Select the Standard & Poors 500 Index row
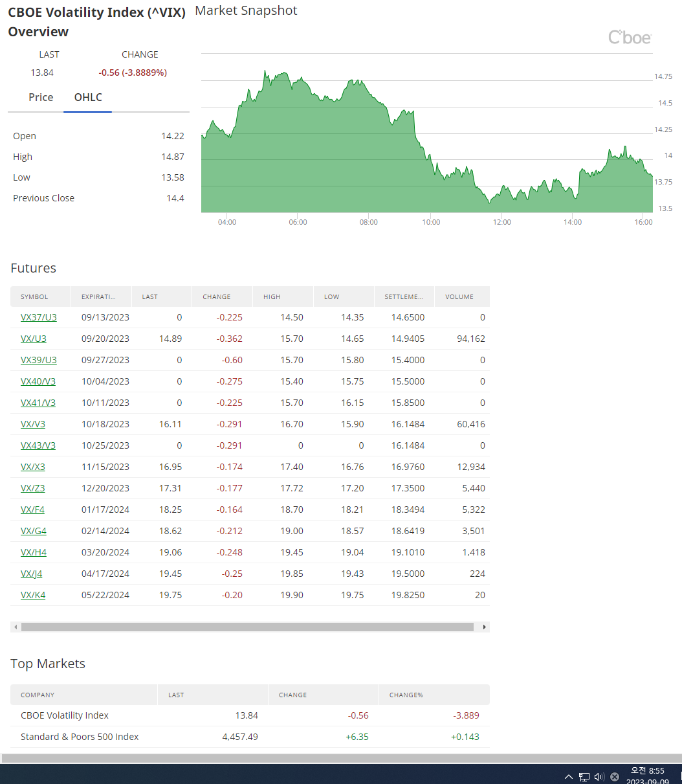This screenshot has height=784, width=682. (250, 737)
